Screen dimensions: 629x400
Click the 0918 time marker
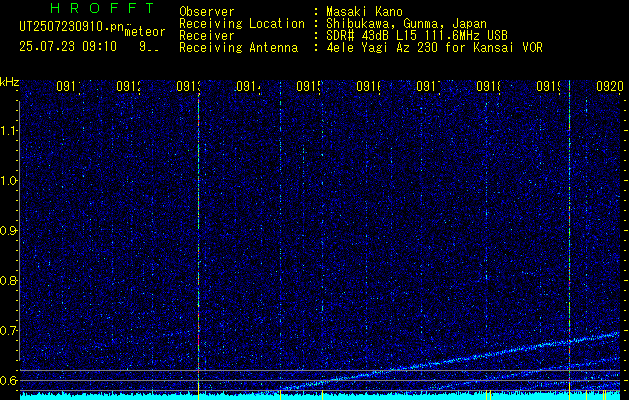click(x=489, y=86)
